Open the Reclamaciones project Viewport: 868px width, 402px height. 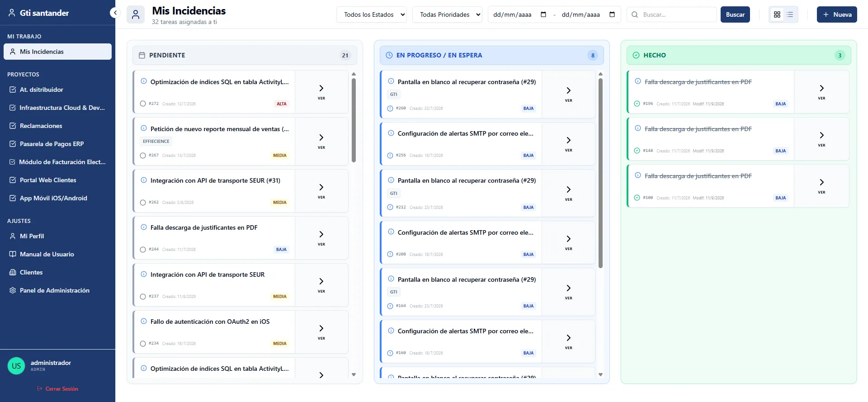pyautogui.click(x=57, y=126)
